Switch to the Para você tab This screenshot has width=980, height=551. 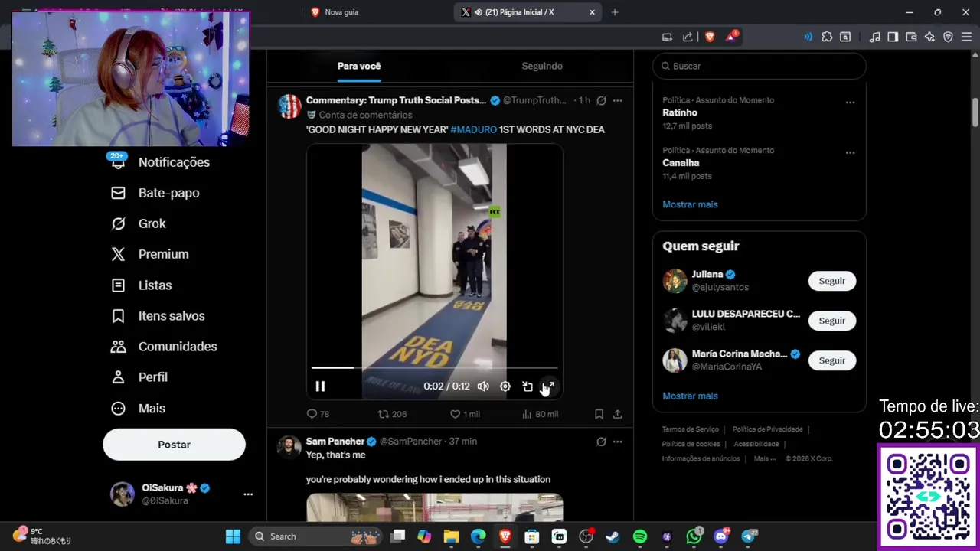click(x=358, y=66)
